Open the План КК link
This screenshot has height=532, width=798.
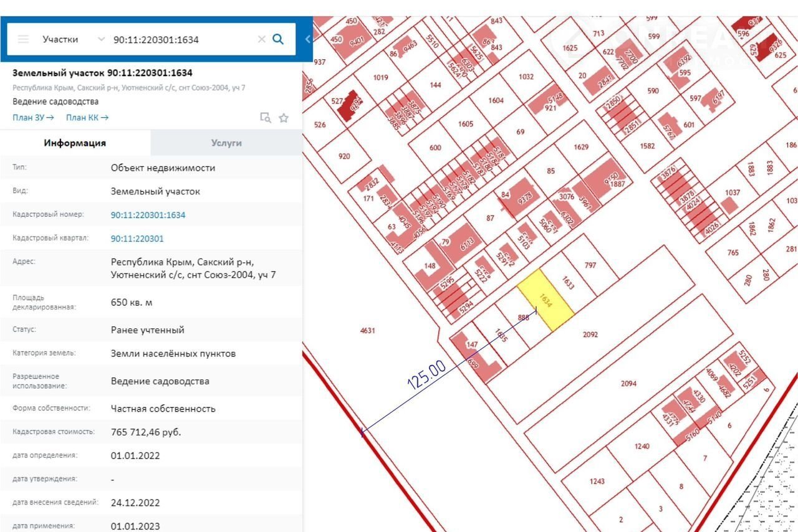tap(87, 118)
